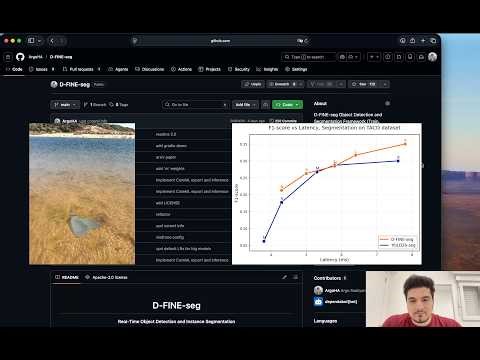Open the GitHub hamburger navigation menu
Viewport: 480px width, 360px height.
[8, 57]
